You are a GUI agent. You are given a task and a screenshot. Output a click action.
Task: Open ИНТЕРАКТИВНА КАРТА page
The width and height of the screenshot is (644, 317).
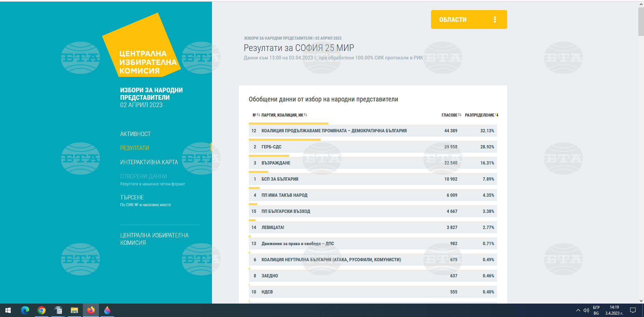coord(149,162)
